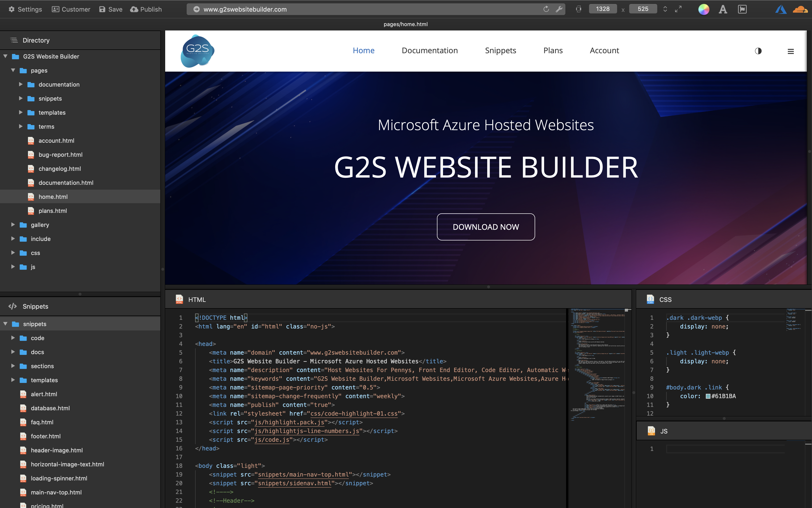This screenshot has height=508, width=812.
Task: Click the G2S logo in the preview
Action: click(x=198, y=51)
